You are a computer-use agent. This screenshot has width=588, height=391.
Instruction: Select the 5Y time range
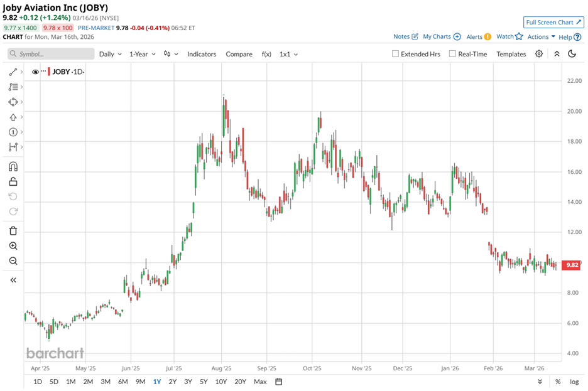click(204, 382)
